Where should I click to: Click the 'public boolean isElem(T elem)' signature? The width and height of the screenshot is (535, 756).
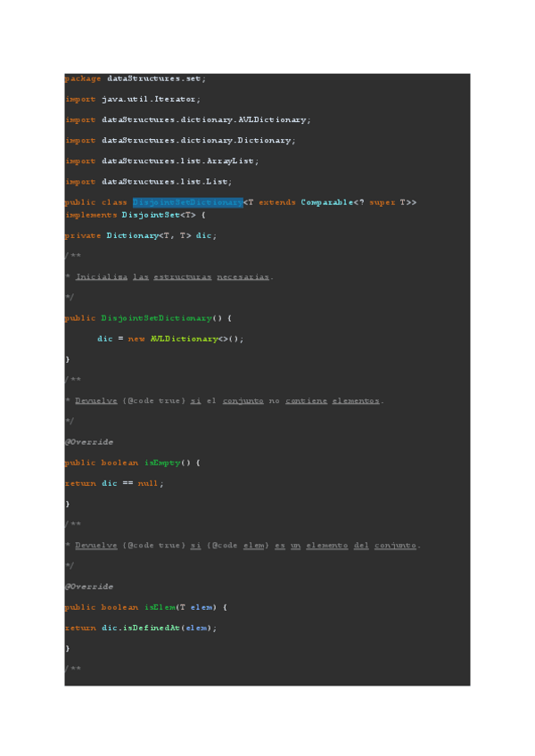(x=145, y=607)
